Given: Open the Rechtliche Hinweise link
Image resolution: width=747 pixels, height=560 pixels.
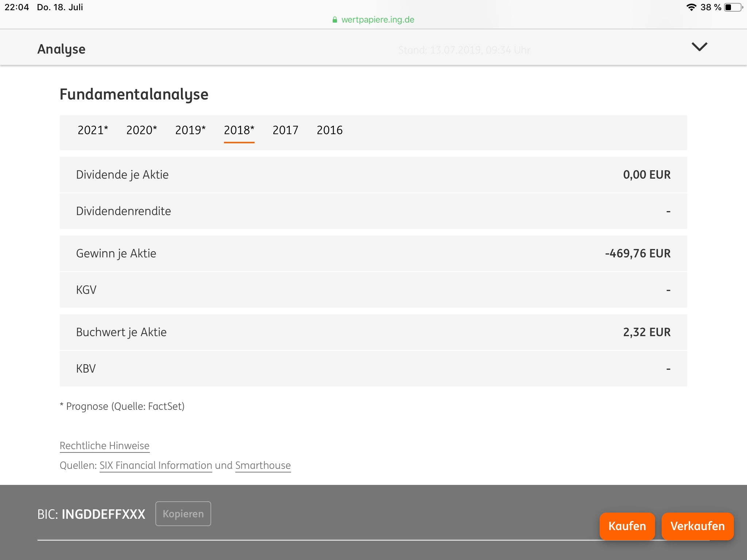Looking at the screenshot, I should (104, 446).
